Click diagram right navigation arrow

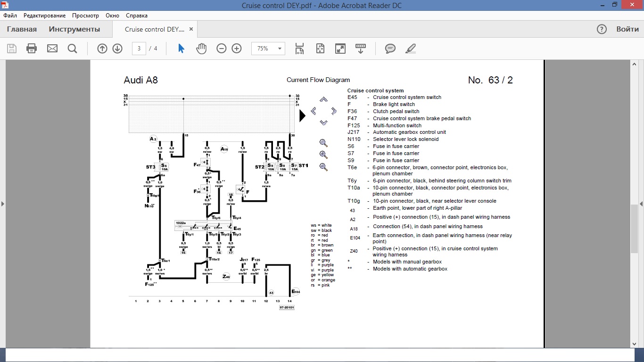pos(334,111)
